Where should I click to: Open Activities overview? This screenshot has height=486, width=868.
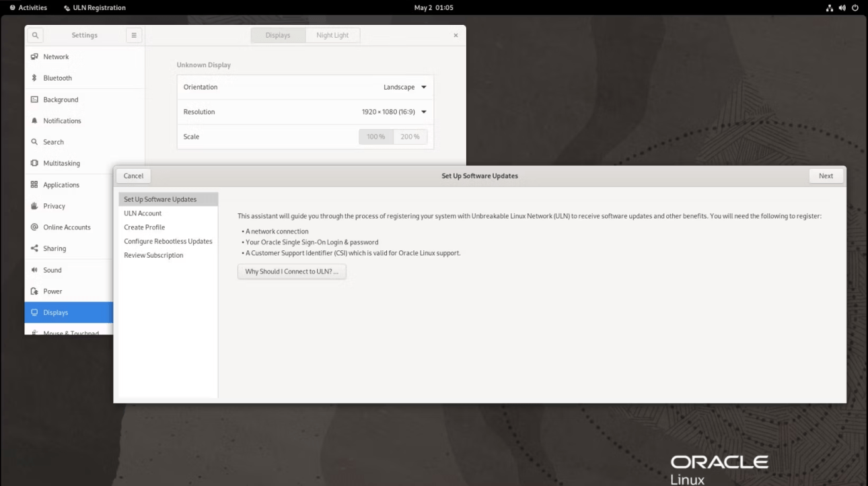(28, 7)
